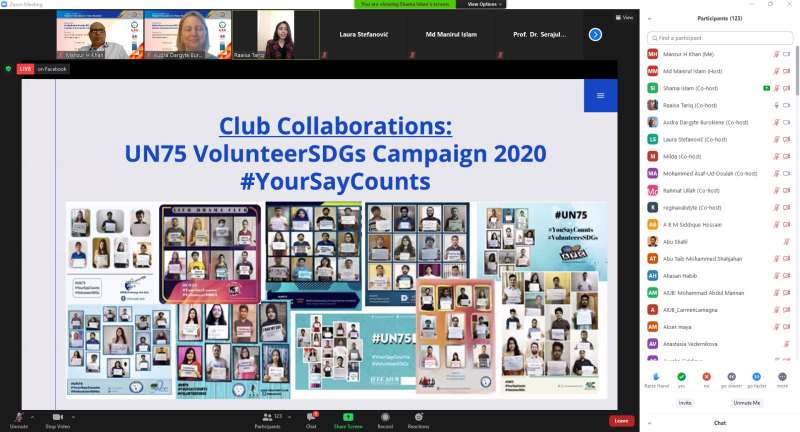The height and width of the screenshot is (432, 800).
Task: Click the green yes reaction icon
Action: [x=681, y=376]
